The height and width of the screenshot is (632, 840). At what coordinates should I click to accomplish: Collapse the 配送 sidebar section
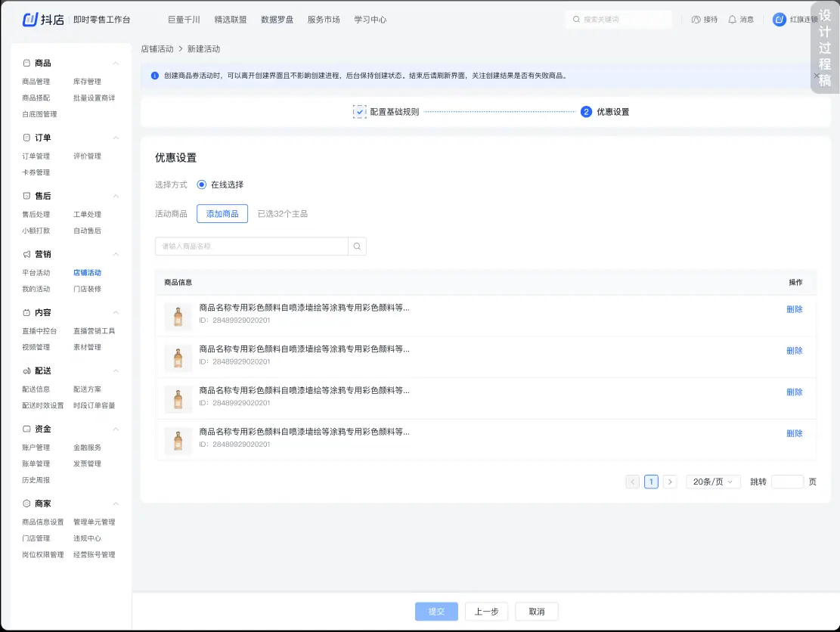coord(116,371)
